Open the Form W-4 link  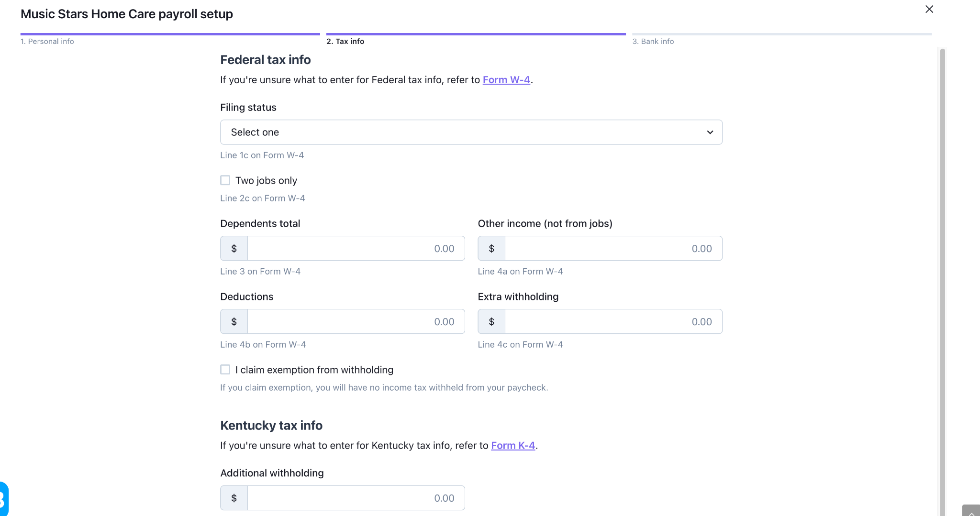tap(506, 80)
